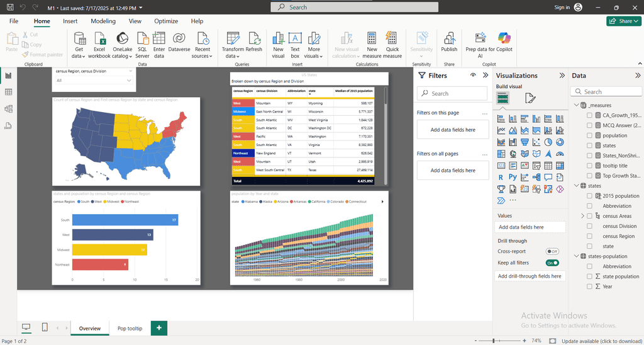Image resolution: width=644 pixels, height=345 pixels.
Task: Toggle the Cross-report switch
Action: point(552,251)
